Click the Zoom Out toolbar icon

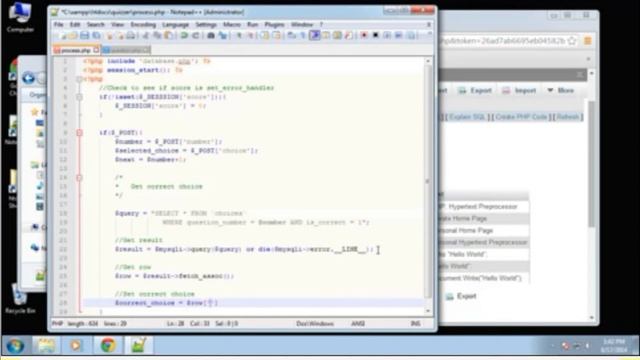tap(251, 36)
